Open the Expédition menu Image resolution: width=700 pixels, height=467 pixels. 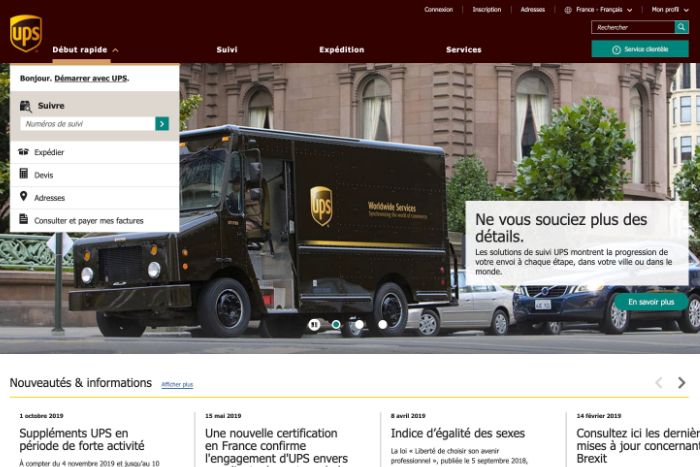point(342,49)
